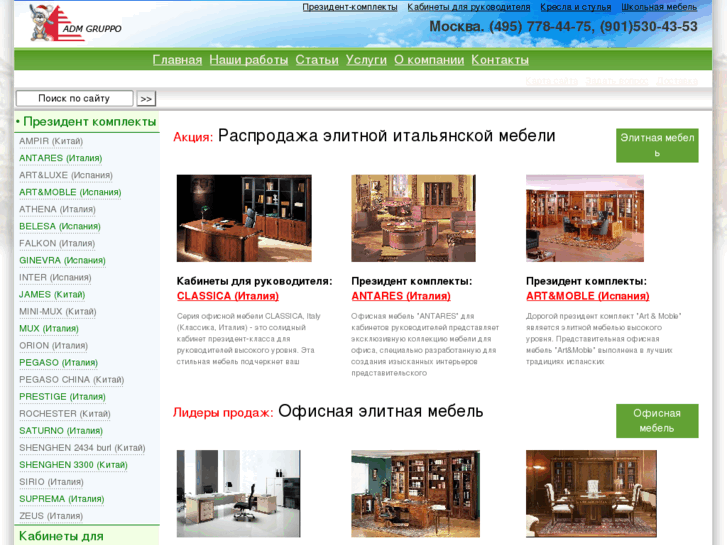The image size is (727, 545).
Task: Select SHENGHEN 3300 (Китай) in sidebar
Action: coord(73,465)
